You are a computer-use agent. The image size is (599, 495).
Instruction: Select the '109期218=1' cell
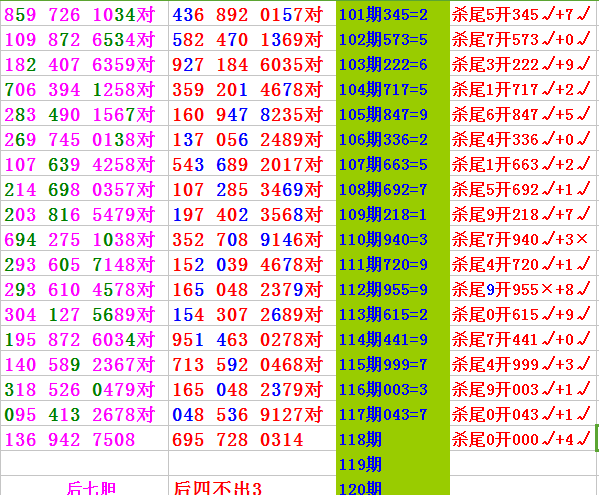[x=393, y=214]
